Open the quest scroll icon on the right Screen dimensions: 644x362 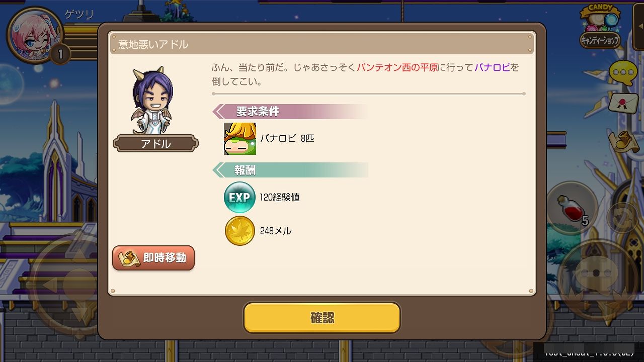[x=623, y=141]
